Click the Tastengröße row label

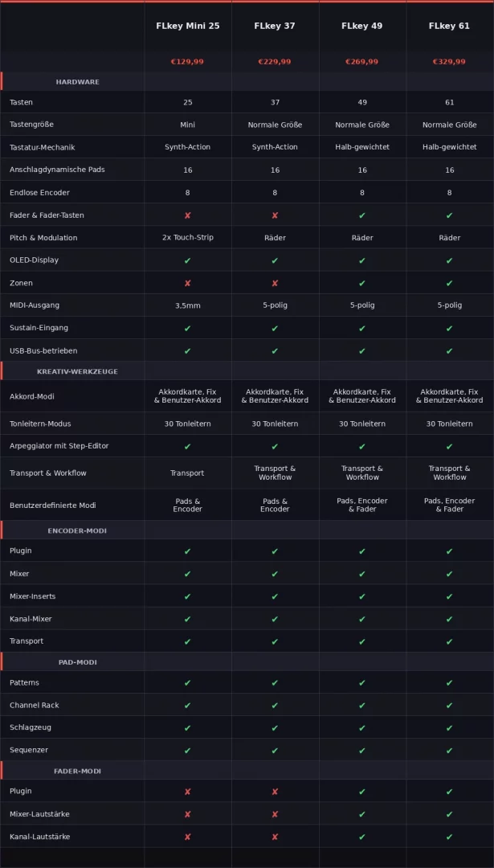click(x=31, y=125)
